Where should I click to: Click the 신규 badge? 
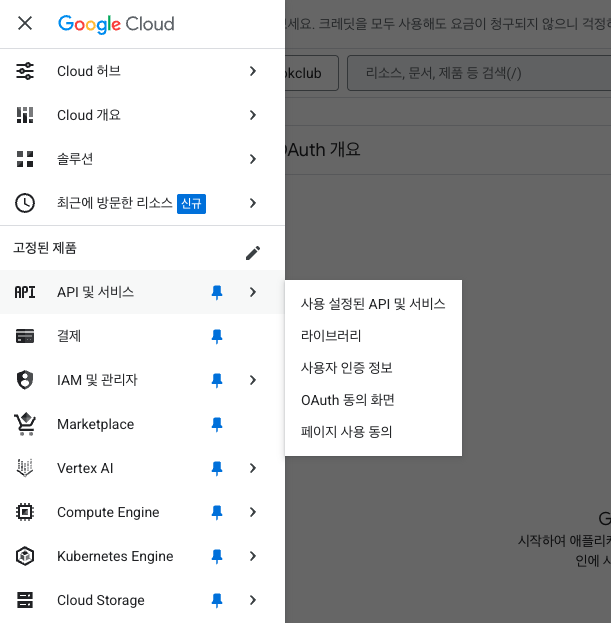191,204
